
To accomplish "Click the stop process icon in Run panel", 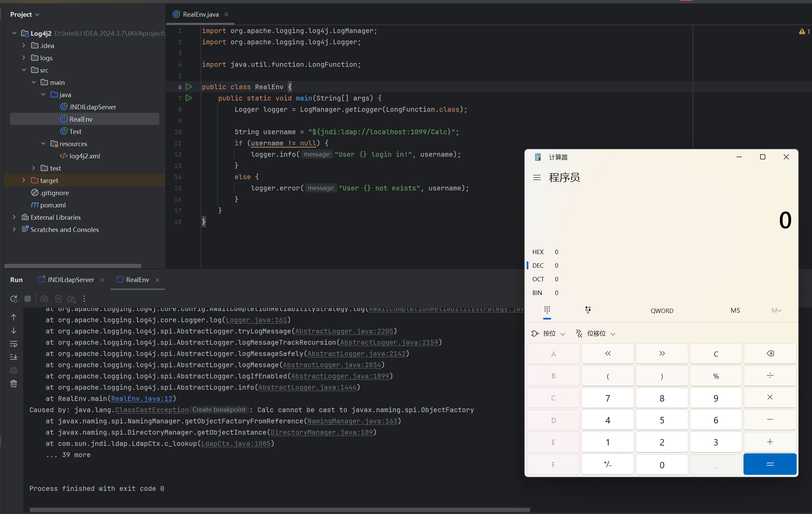I will pyautogui.click(x=28, y=299).
